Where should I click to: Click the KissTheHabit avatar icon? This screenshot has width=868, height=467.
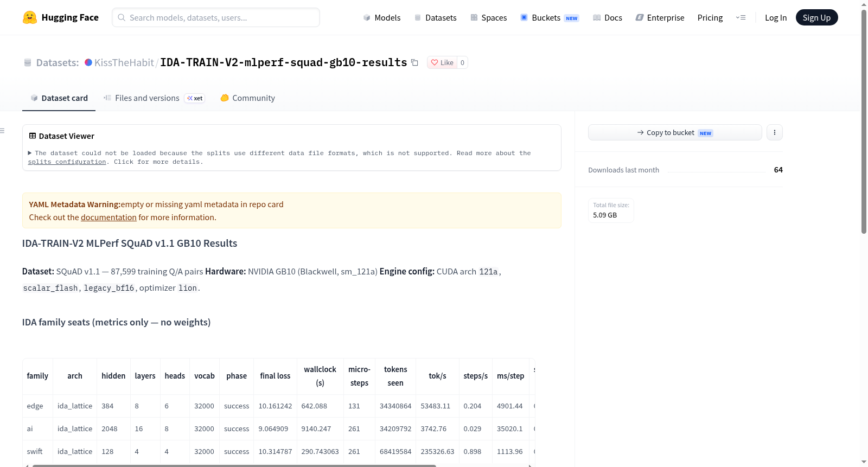pyautogui.click(x=88, y=62)
